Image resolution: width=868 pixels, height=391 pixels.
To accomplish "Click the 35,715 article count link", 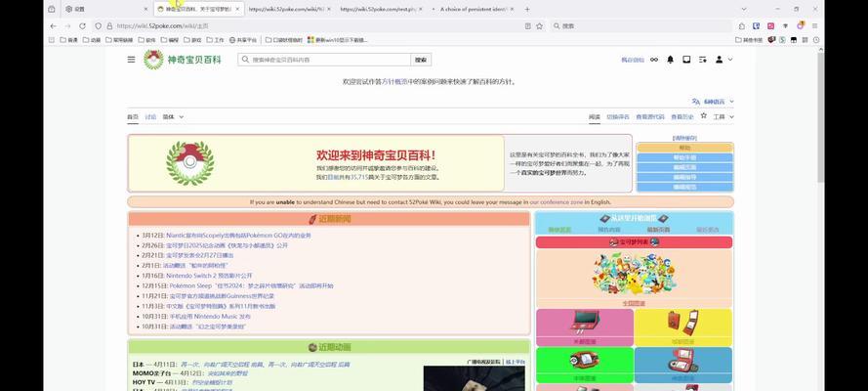I will point(360,177).
